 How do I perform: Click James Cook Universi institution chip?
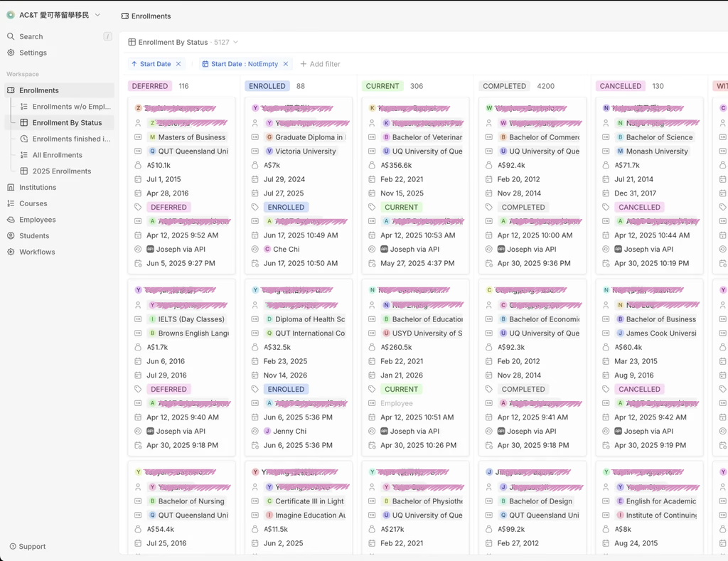pyautogui.click(x=656, y=333)
